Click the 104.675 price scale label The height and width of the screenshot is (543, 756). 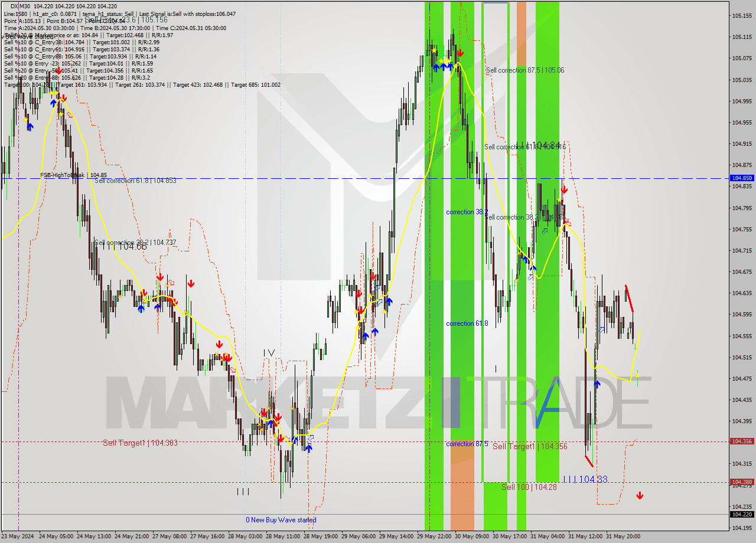tap(741, 271)
